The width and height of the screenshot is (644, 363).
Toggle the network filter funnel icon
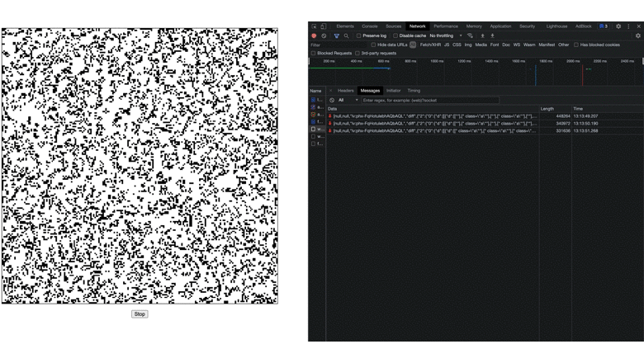tap(336, 36)
